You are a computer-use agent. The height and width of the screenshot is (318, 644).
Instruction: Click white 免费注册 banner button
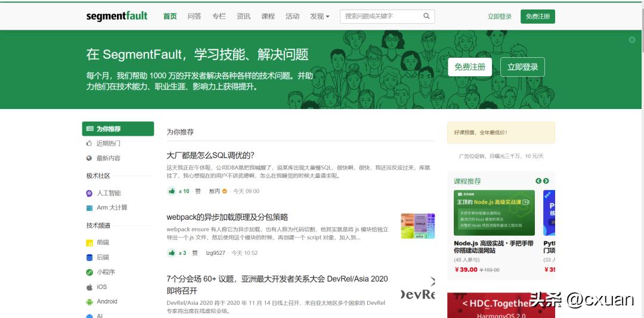pyautogui.click(x=470, y=67)
